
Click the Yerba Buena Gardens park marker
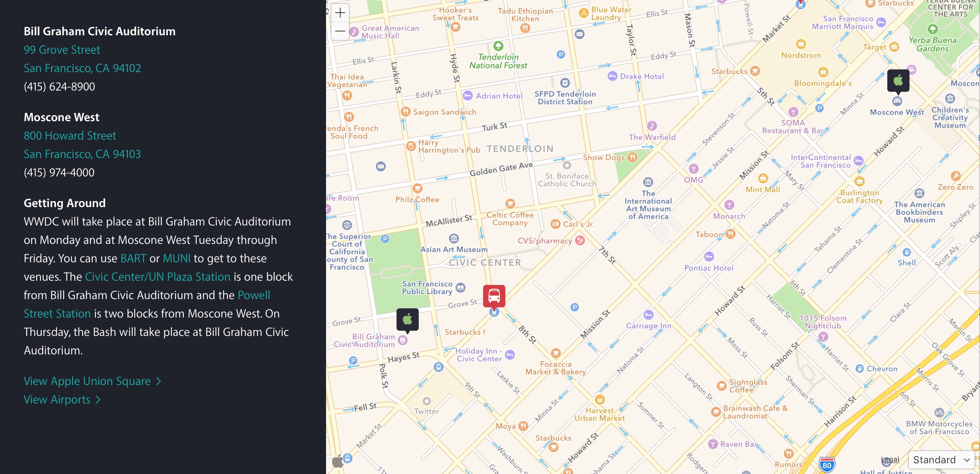click(933, 29)
